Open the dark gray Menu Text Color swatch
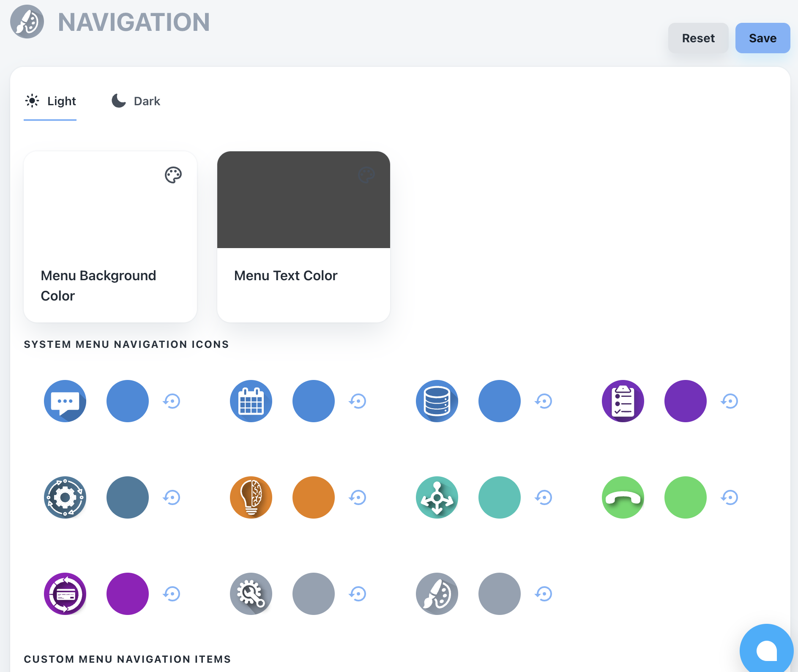798x672 pixels. (x=303, y=199)
